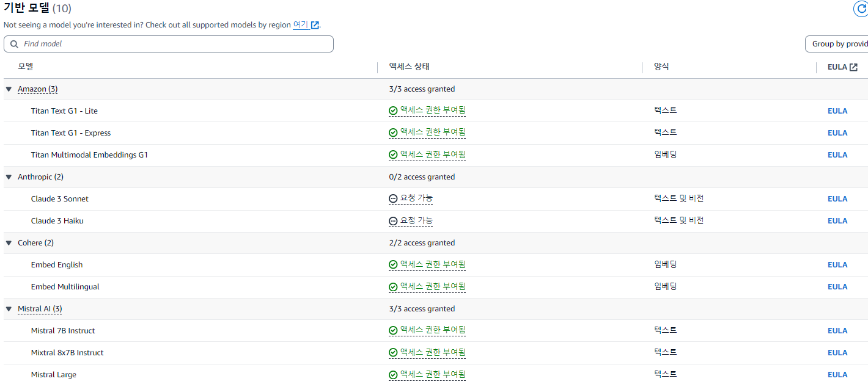Viewport: 868px width, 384px height.
Task: Click the Titan Multimodal Embeddings G1 model name
Action: pos(89,155)
